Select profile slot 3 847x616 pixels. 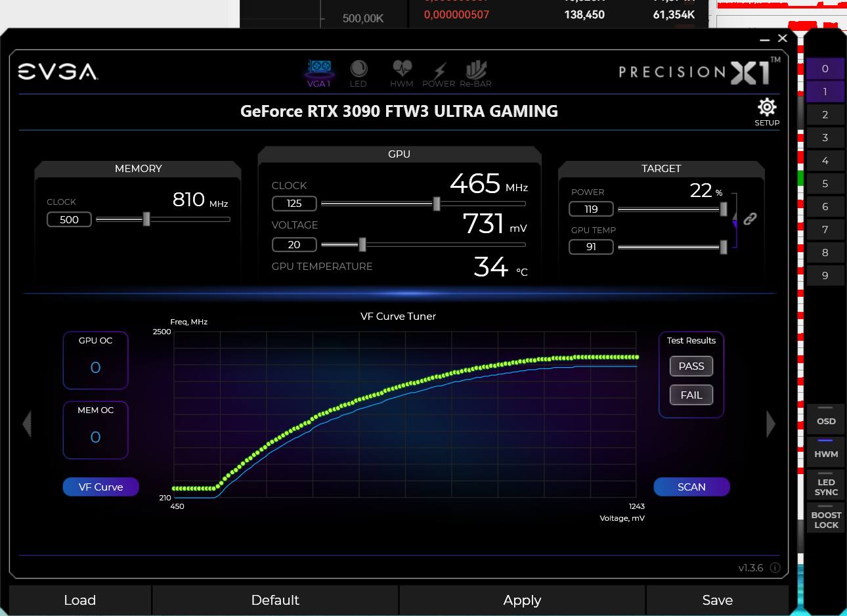click(825, 138)
